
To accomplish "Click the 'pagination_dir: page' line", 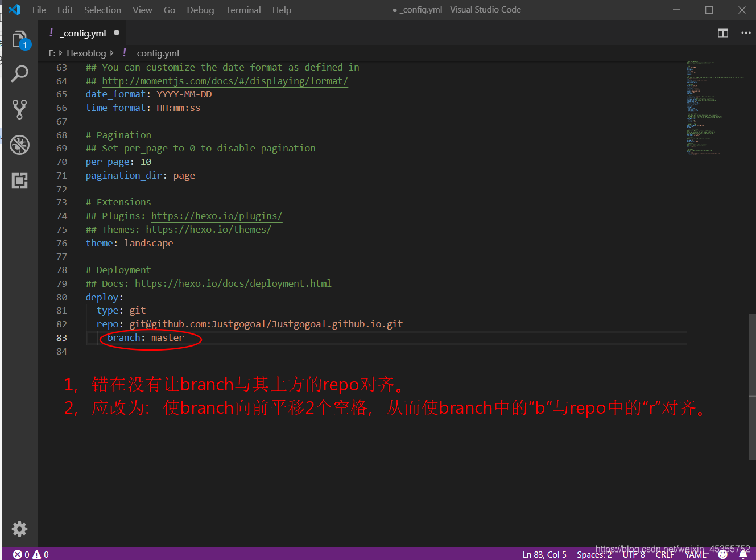I will click(x=140, y=175).
